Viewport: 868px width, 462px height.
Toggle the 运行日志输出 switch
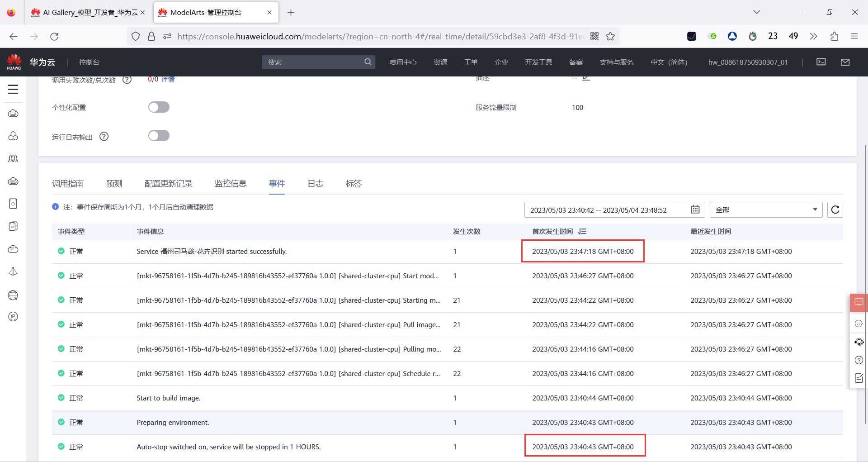click(x=159, y=136)
